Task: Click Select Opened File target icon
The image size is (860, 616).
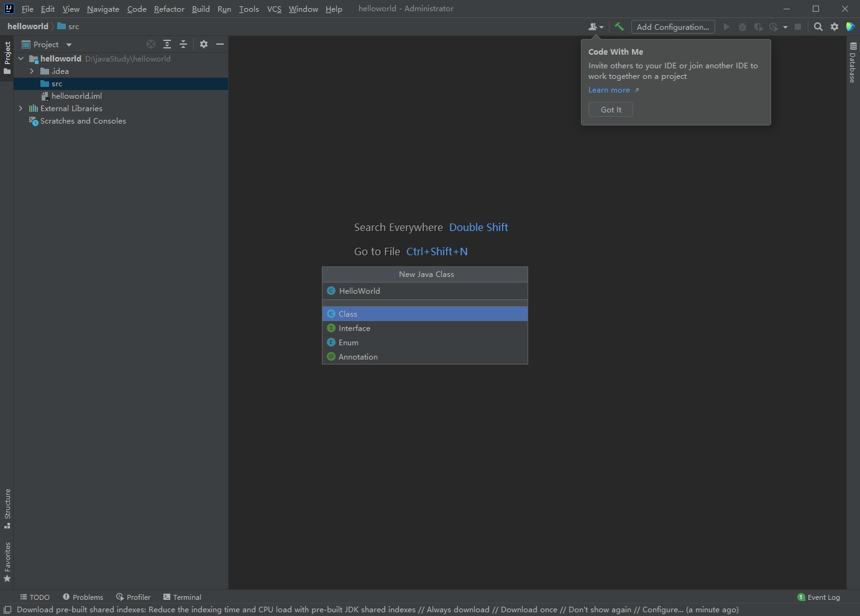Action: pyautogui.click(x=151, y=44)
